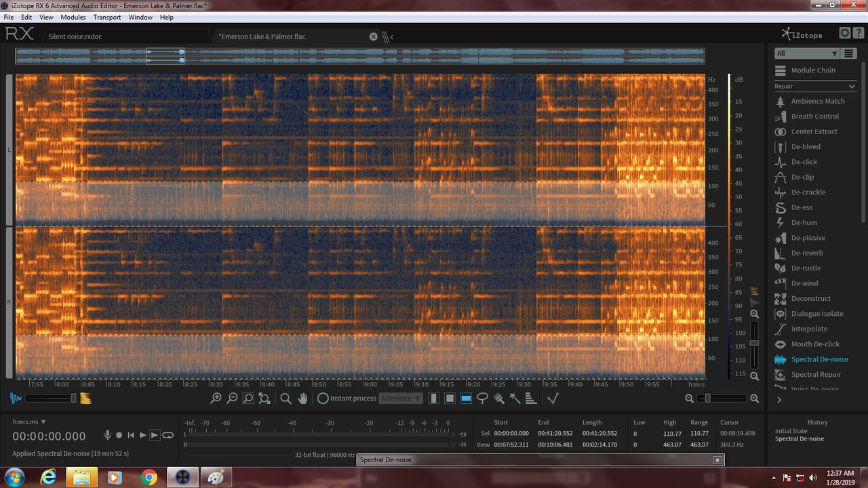Adjust waveform/spectrogram opacity slider

pyautogui.click(x=51, y=399)
